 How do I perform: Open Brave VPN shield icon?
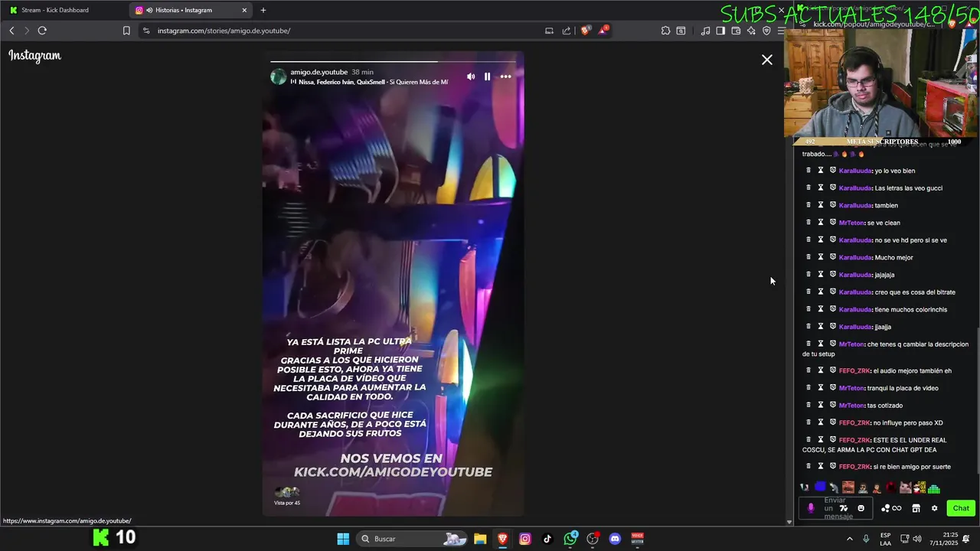tap(766, 31)
